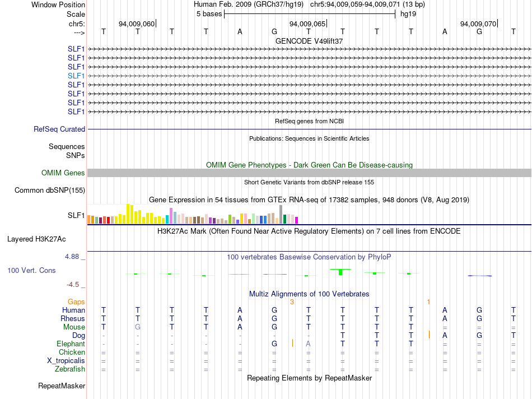
Task: Click the X_tropicalis alignment row label
Action: pyautogui.click(x=66, y=361)
